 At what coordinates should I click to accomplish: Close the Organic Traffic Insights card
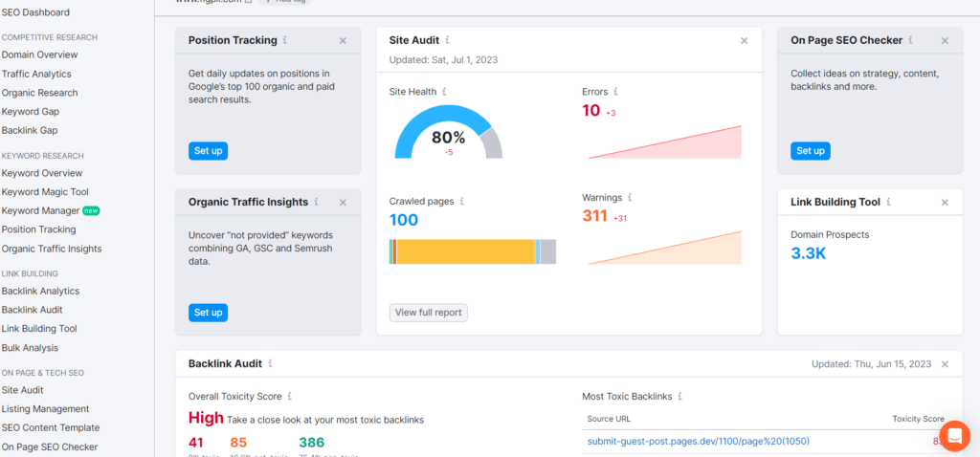[x=343, y=203]
